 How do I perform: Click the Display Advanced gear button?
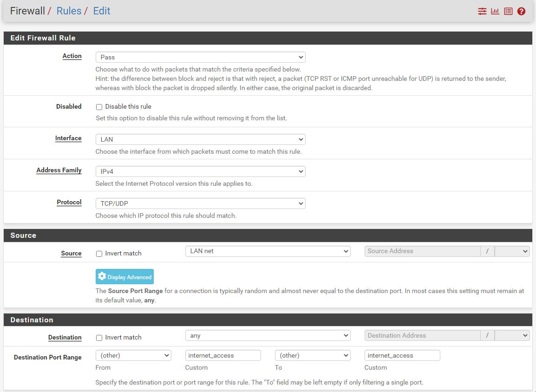(x=124, y=277)
